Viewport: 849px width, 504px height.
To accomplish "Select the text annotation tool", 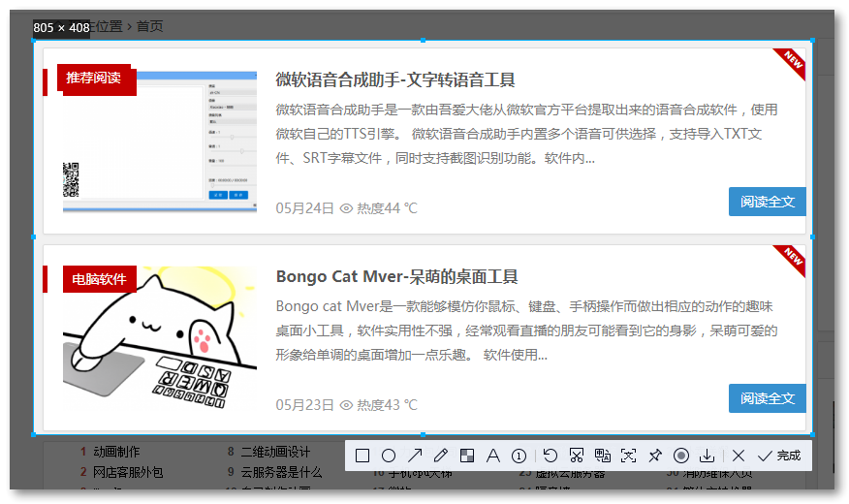I will pos(492,456).
